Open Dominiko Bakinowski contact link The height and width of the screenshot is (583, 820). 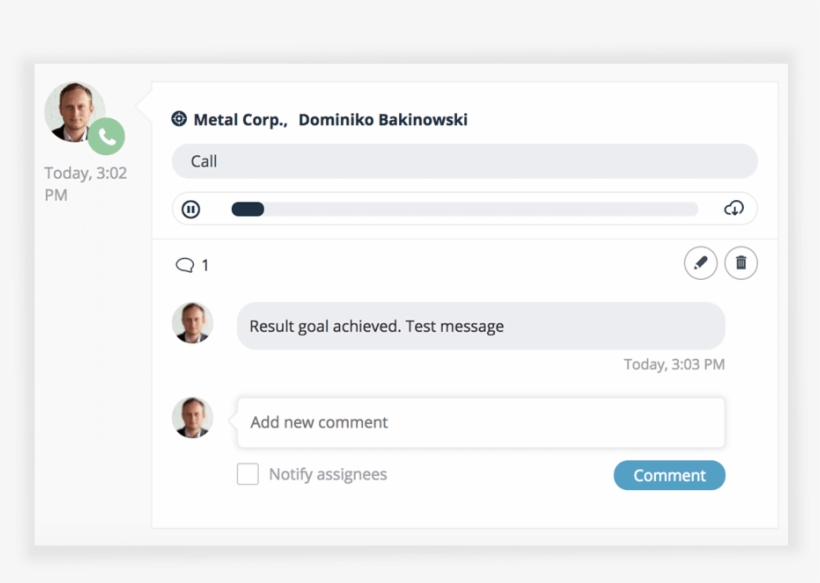[383, 120]
